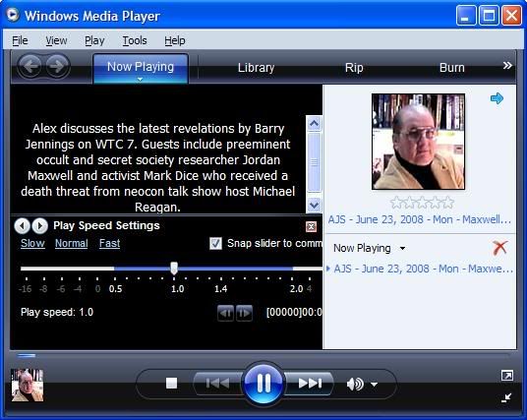527x420 pixels.
Task: Open the Play menu
Action: 94,40
